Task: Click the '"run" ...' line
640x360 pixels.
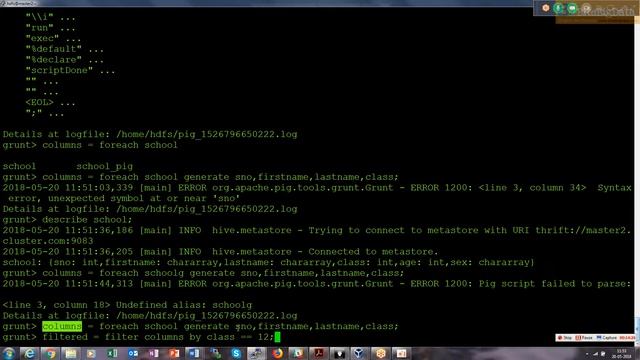Action: (50, 28)
